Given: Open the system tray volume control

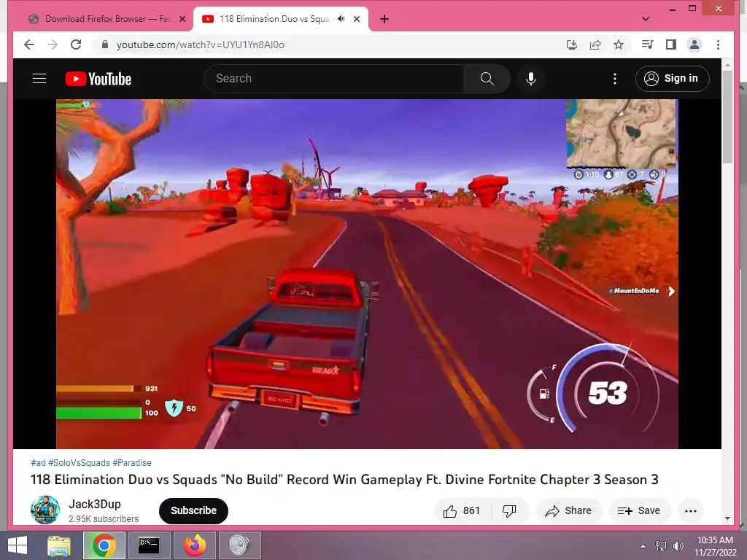Looking at the screenshot, I should coord(678,545).
